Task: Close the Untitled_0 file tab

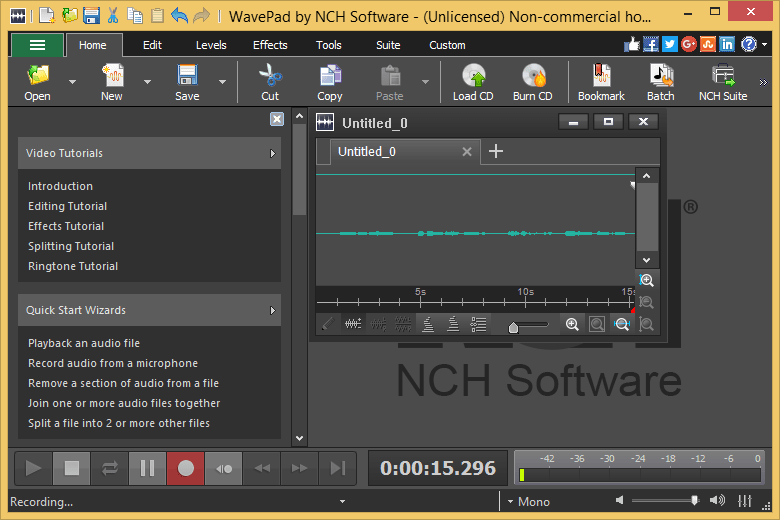Action: tap(467, 152)
